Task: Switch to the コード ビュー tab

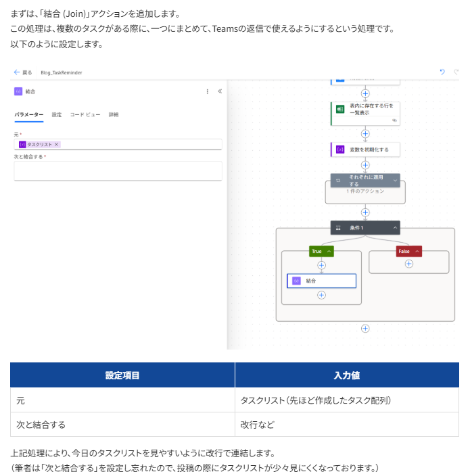Action: click(x=85, y=115)
